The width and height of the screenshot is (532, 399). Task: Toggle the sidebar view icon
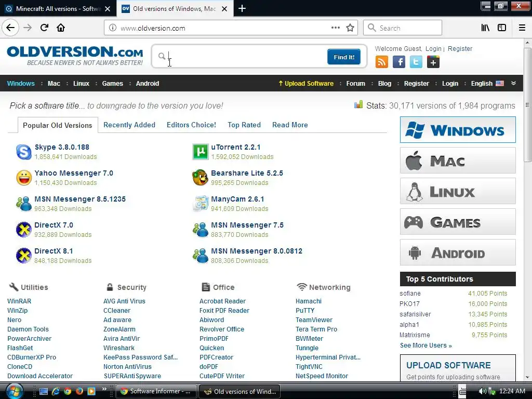(502, 28)
